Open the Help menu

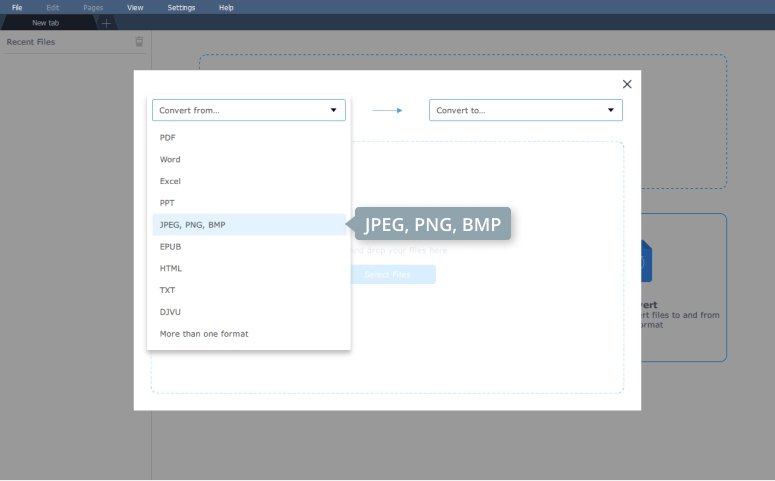click(x=226, y=7)
